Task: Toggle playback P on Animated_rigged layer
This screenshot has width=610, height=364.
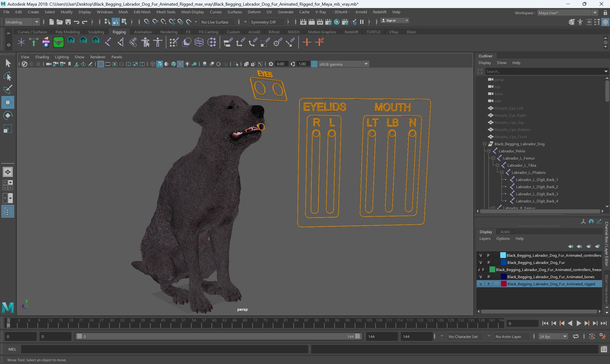Action: [x=488, y=284]
